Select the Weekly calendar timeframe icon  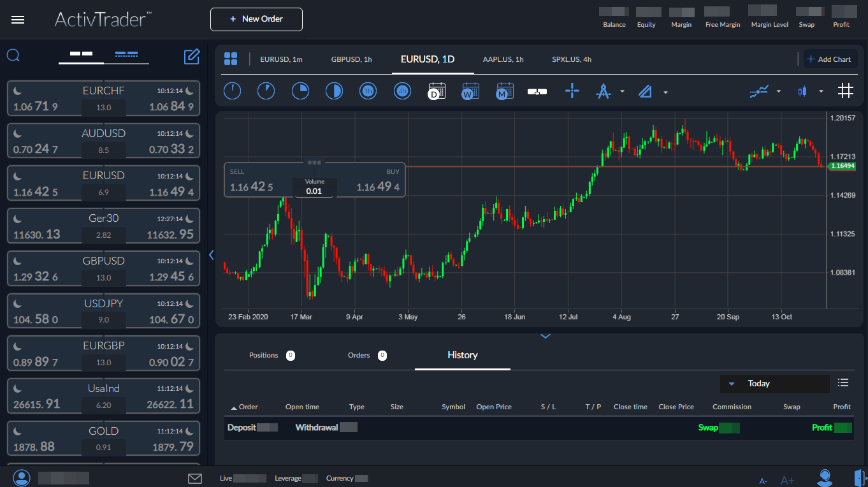tap(470, 91)
